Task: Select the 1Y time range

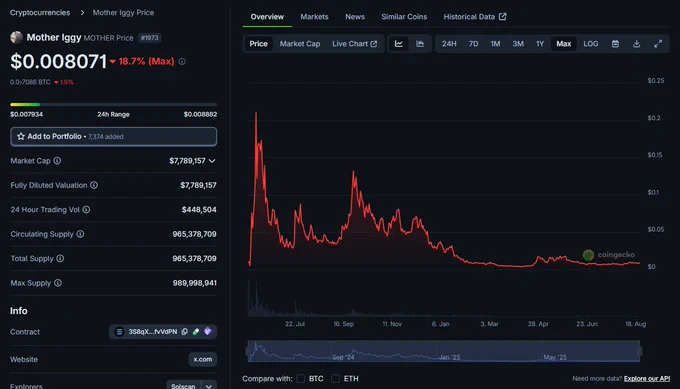Action: point(540,44)
